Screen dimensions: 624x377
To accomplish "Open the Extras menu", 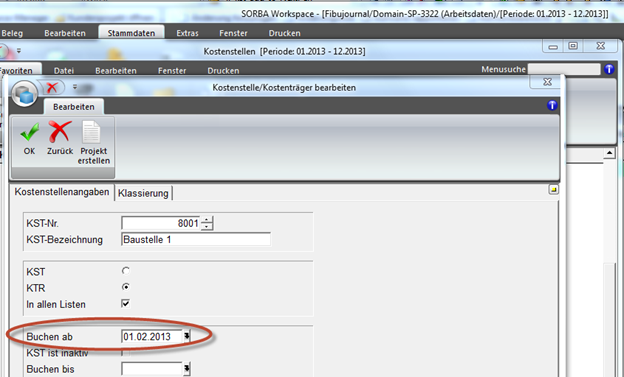I will (187, 33).
